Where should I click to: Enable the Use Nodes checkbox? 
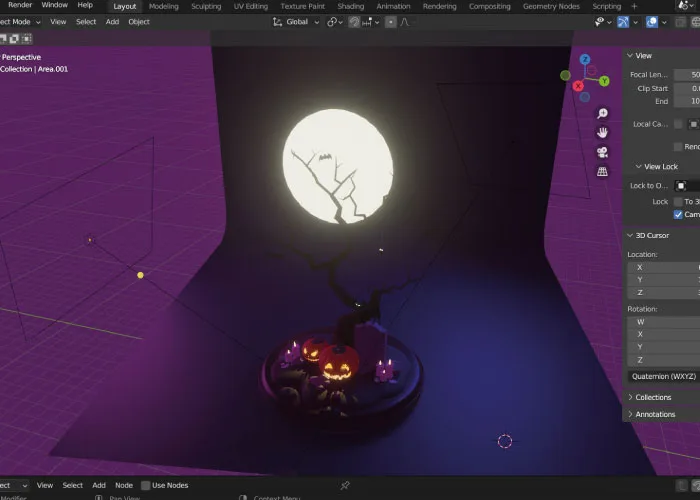146,485
